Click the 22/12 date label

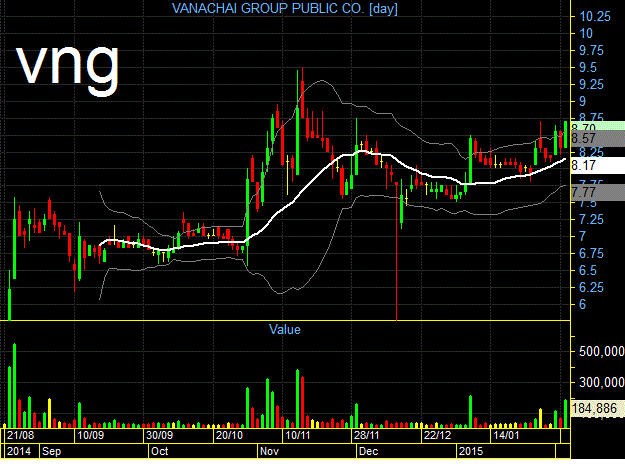(437, 435)
